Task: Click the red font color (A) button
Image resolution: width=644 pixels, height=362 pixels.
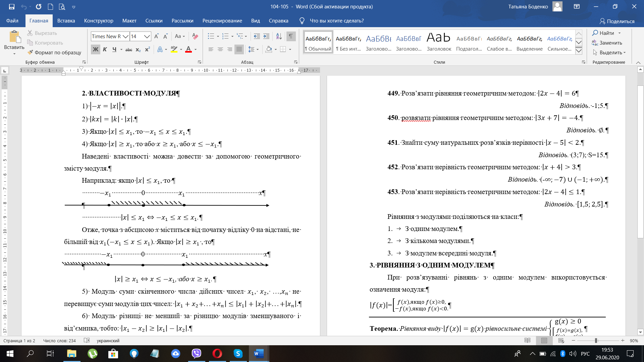Action: tap(189, 49)
